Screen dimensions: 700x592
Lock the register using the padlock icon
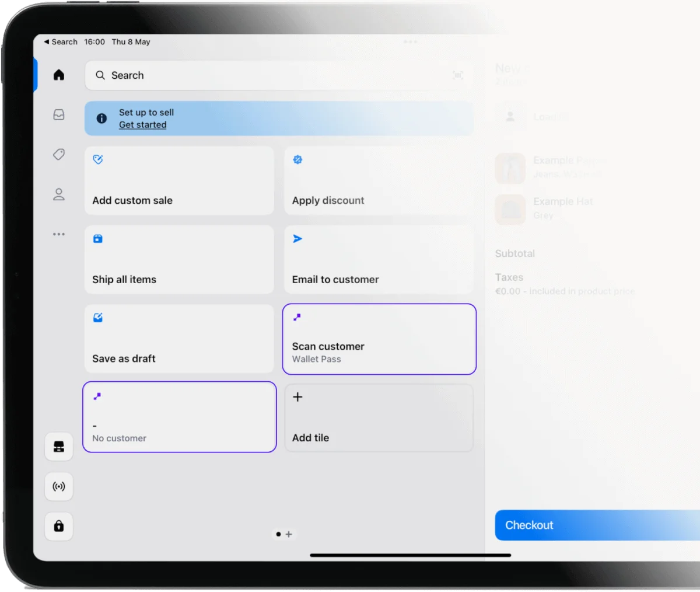(x=58, y=526)
